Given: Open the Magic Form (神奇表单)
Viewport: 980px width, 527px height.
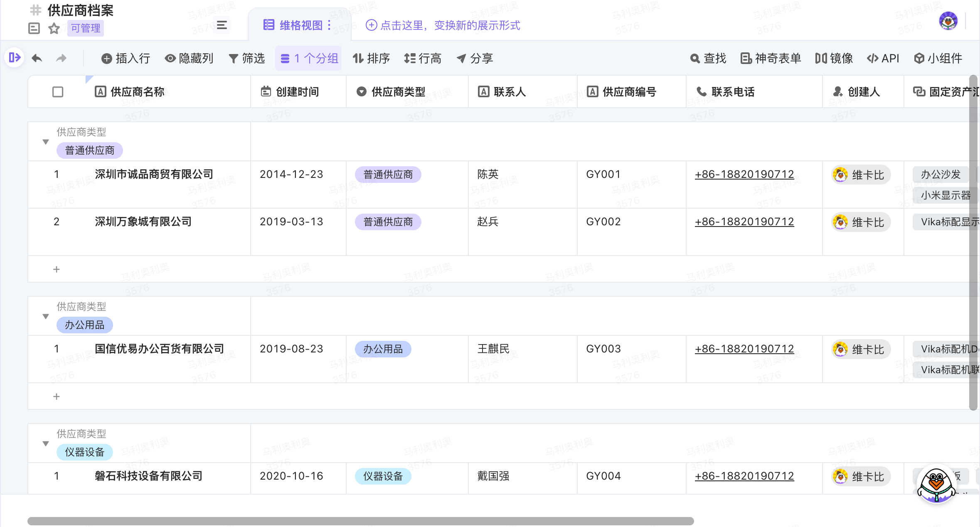Looking at the screenshot, I should [x=771, y=58].
